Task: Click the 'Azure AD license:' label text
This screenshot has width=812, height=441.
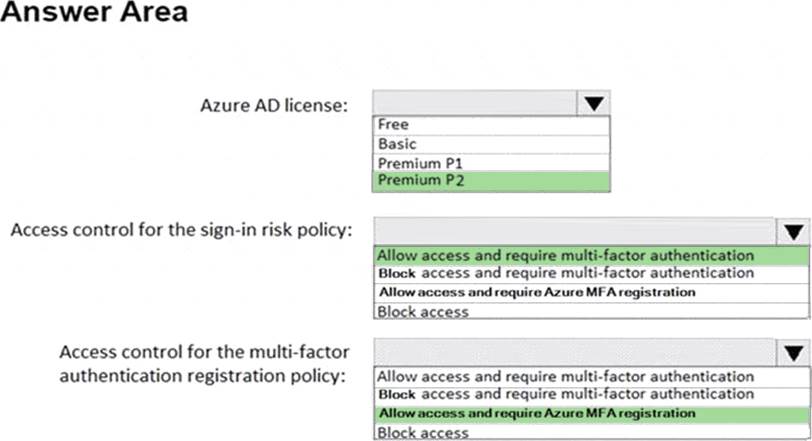Action: tap(274, 106)
